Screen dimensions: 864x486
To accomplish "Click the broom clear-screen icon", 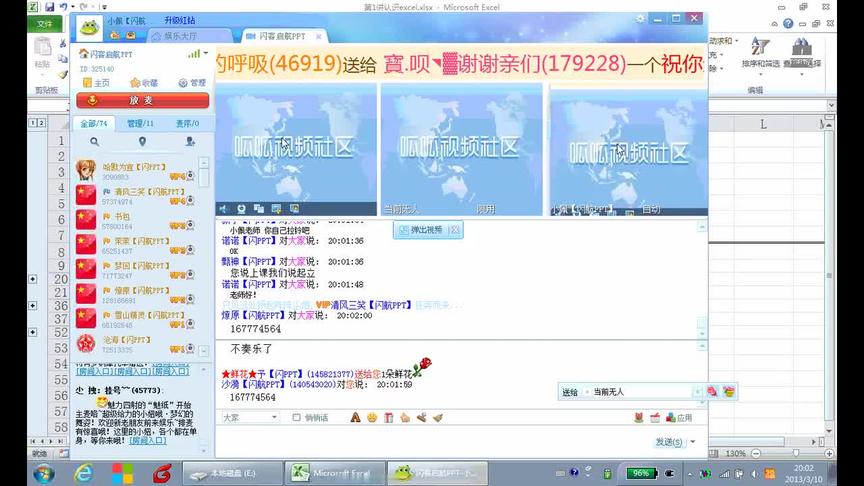I will (x=438, y=418).
